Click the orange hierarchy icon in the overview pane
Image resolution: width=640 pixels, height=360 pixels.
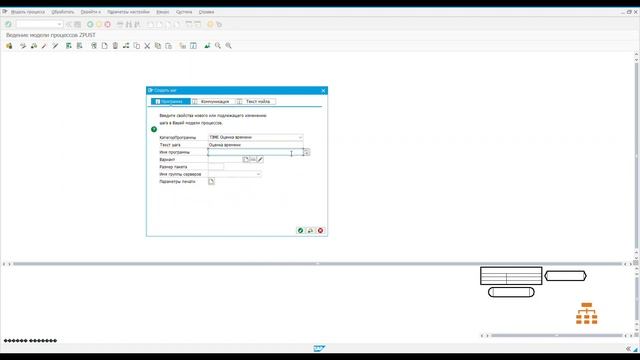pos(587,313)
